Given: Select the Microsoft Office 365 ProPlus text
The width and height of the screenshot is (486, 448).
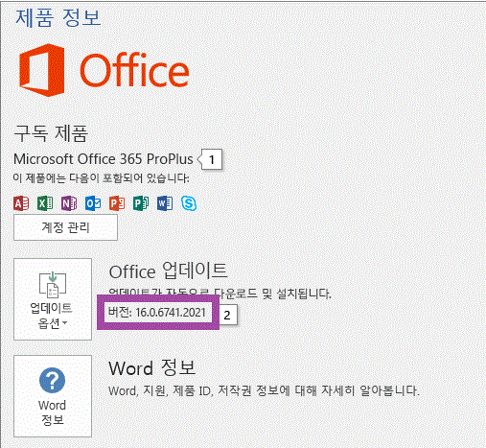Looking at the screenshot, I should point(104,159).
